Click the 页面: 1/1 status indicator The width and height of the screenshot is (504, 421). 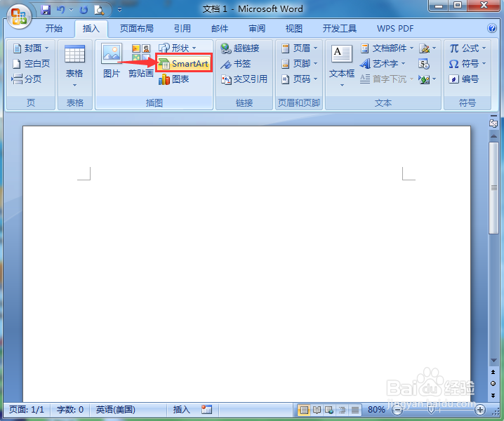[27, 410]
